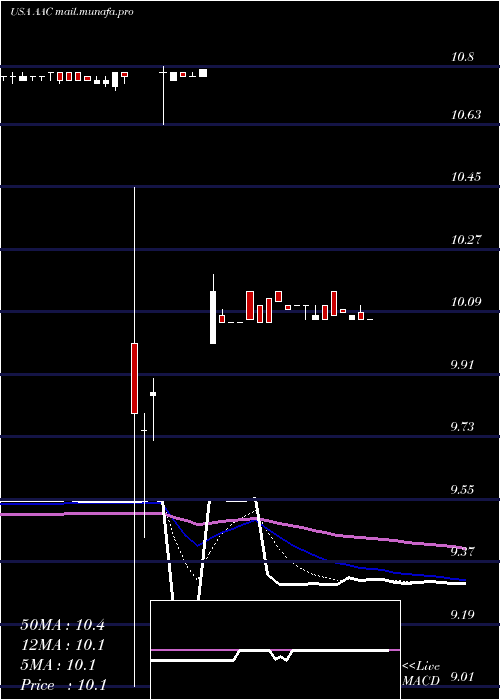Click the 10.27 price axis label
Viewport: 500px width, 700px height.
coord(467,240)
